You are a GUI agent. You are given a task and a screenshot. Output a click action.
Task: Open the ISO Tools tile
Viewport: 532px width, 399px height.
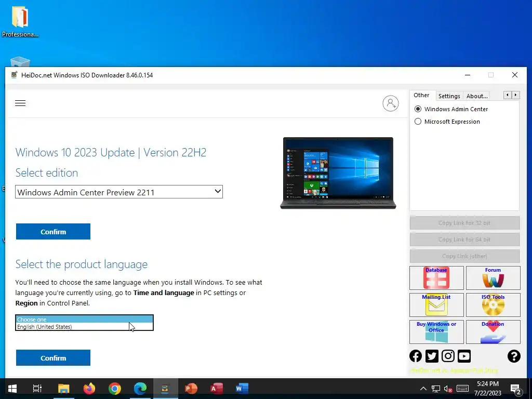pos(493,304)
